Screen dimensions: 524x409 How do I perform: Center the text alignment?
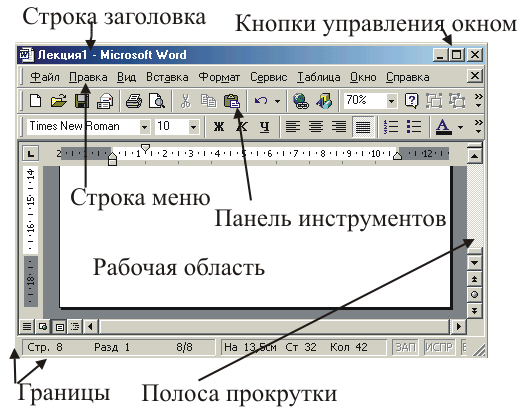(316, 127)
